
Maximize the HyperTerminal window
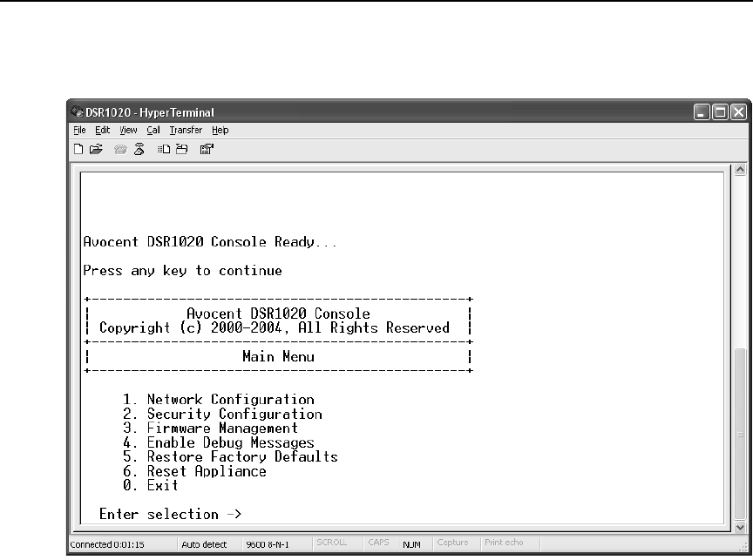pos(720,112)
